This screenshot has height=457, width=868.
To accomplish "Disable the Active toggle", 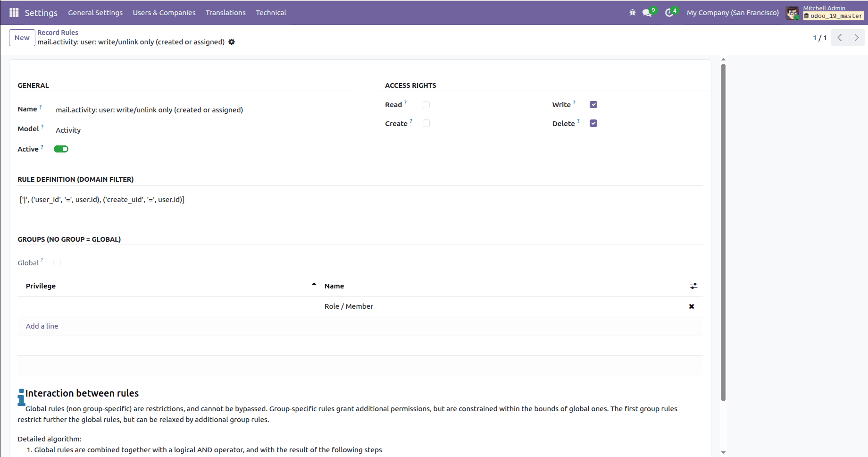I will click(x=61, y=148).
